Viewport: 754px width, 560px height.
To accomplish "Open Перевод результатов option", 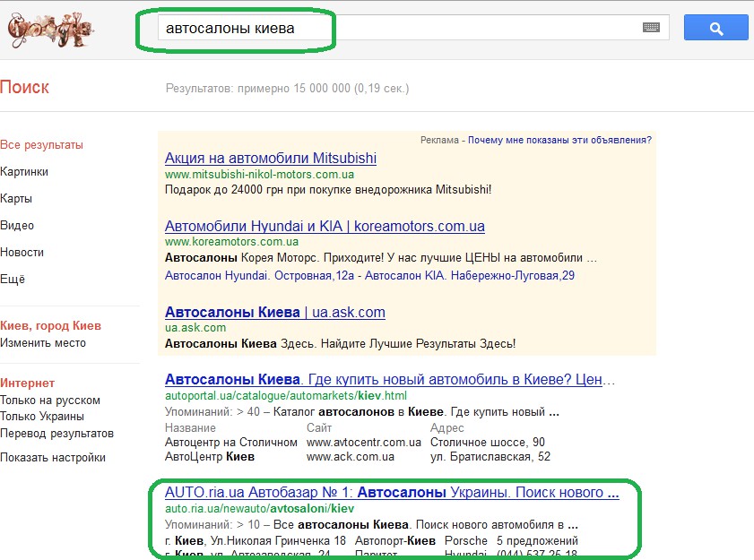I will (56, 433).
